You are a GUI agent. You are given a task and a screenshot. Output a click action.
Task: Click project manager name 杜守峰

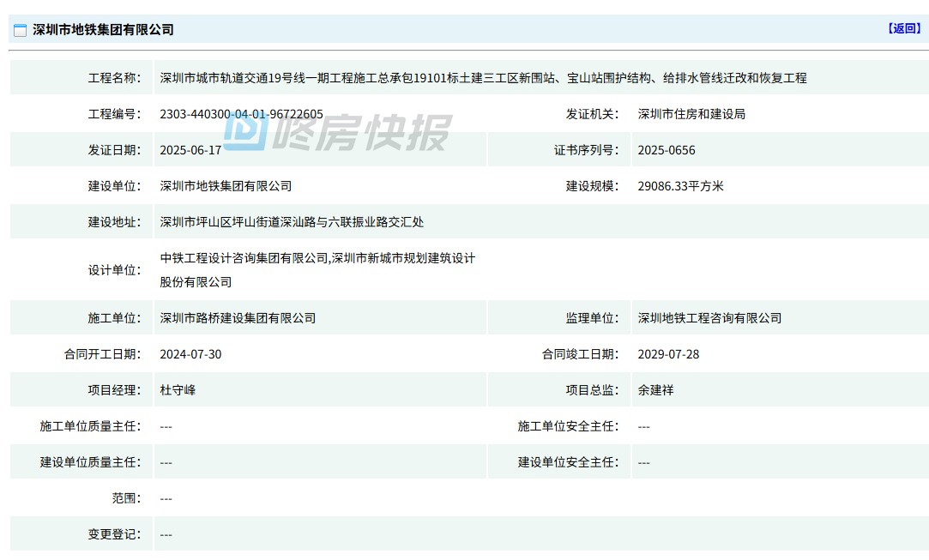pos(178,390)
